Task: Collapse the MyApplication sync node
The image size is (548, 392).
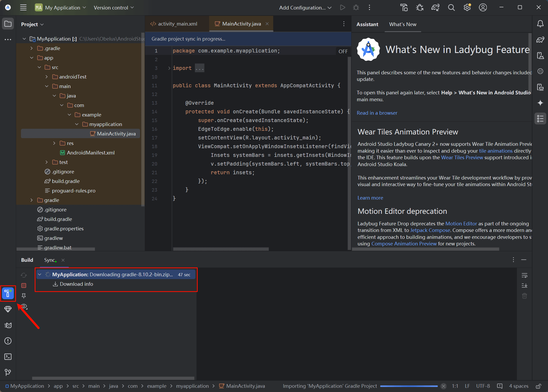Action: [40, 274]
